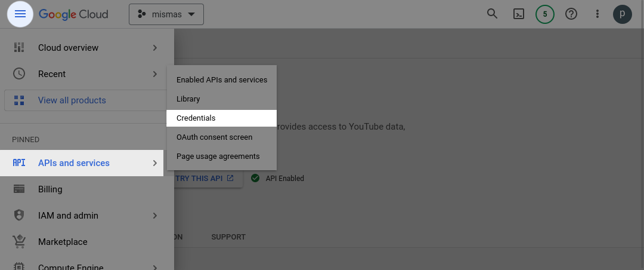The image size is (644, 270).
Task: Click the Cloud overview dashboard icon
Action: [x=19, y=47]
